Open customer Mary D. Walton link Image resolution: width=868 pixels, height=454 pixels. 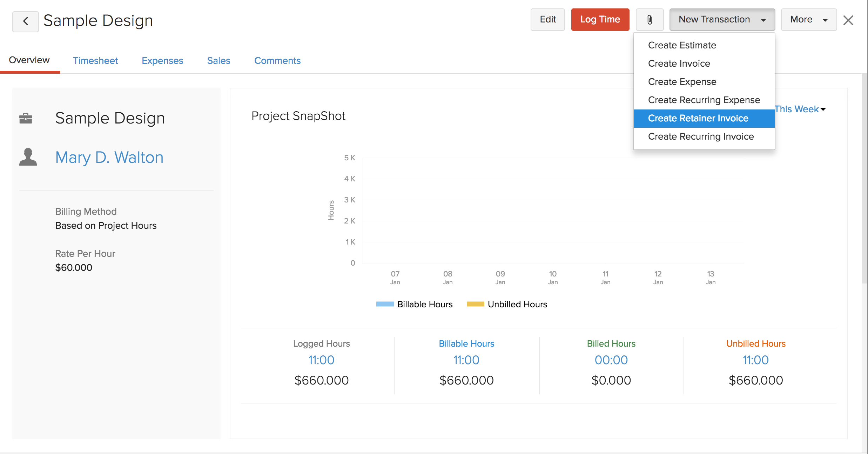tap(109, 157)
